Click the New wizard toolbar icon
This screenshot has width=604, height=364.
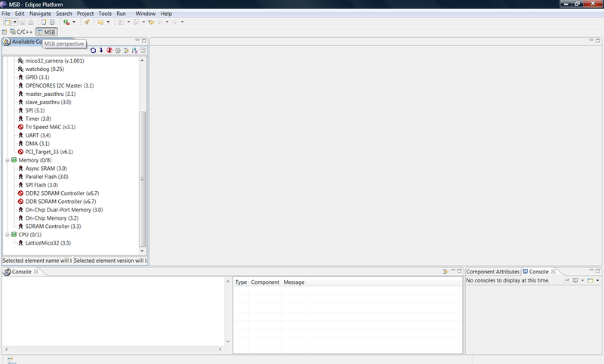[8, 22]
